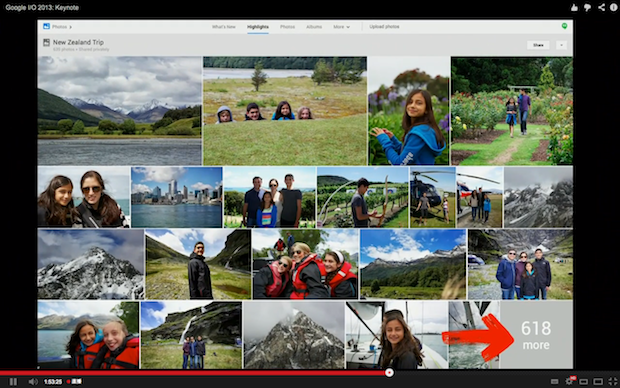Open family by waterfall cliff photo
Image resolution: width=620 pixels, height=388 pixels.
tap(191, 335)
